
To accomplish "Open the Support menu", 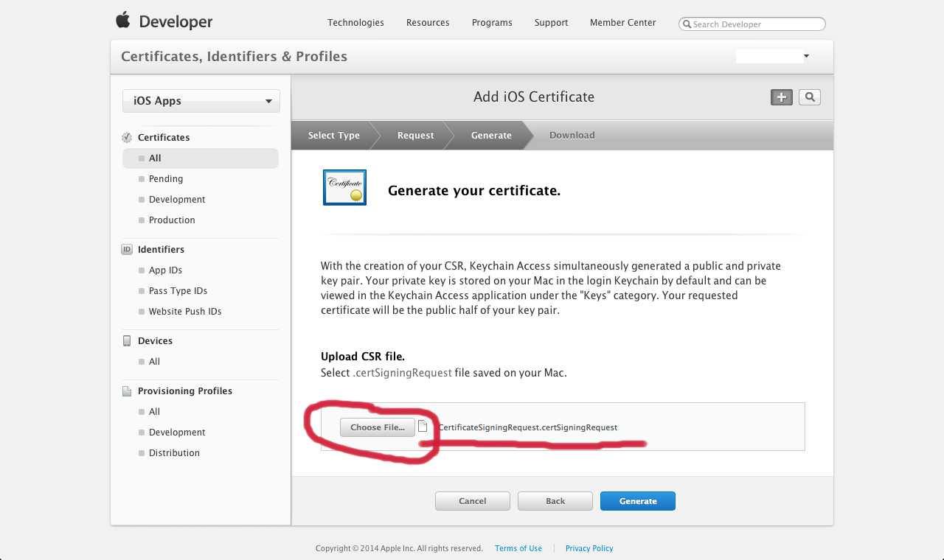I will [551, 23].
